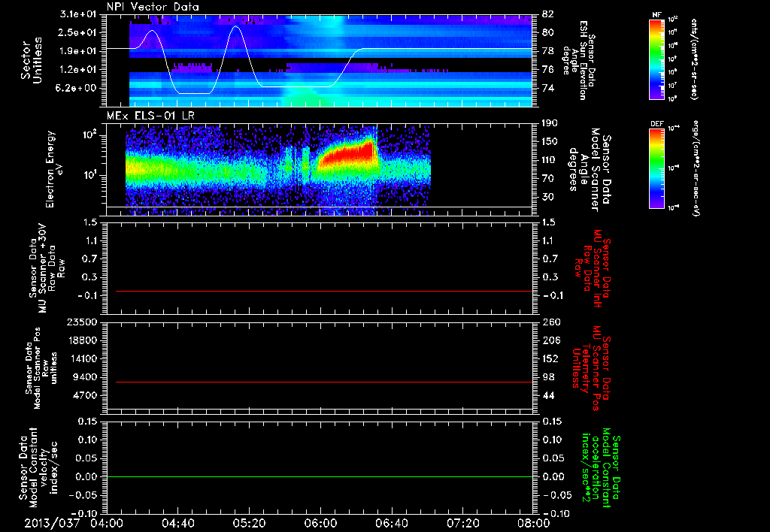Click the white Sun elevation curve's second peak
770x532 pixels.
[236, 26]
